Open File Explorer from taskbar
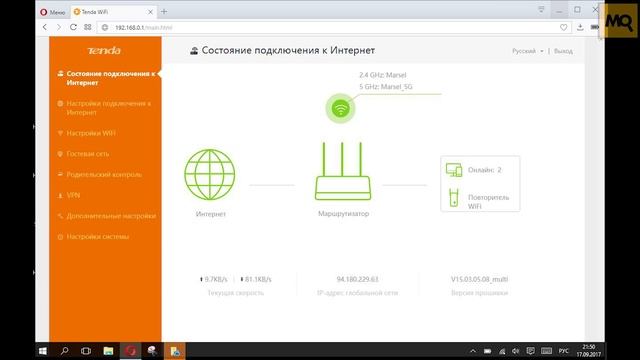This screenshot has width=640, height=360. (x=108, y=351)
